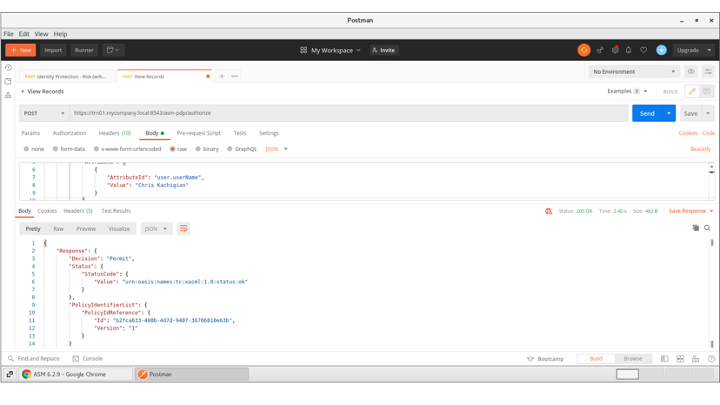
Task: Open the Runner
Action: click(x=84, y=50)
